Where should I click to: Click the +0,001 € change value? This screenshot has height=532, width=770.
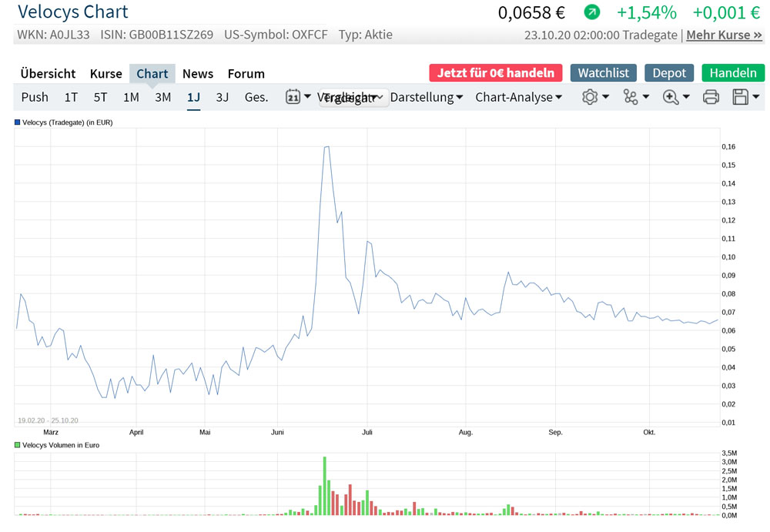pos(726,12)
